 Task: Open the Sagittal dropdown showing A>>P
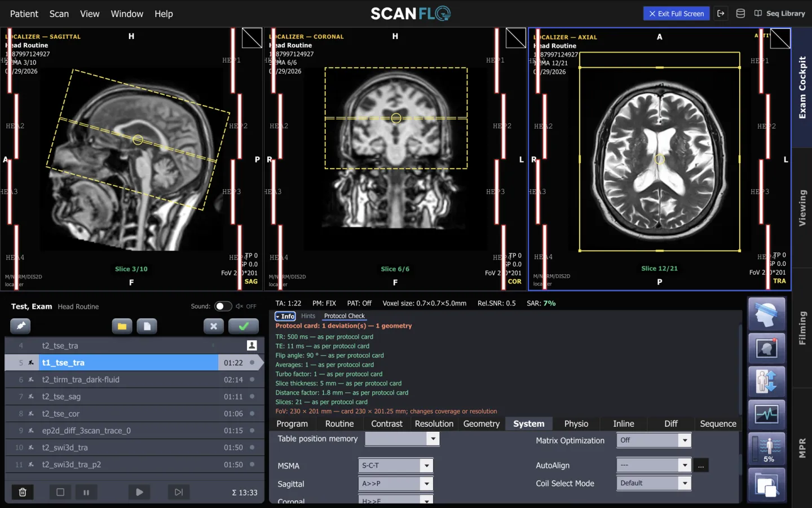tap(396, 484)
